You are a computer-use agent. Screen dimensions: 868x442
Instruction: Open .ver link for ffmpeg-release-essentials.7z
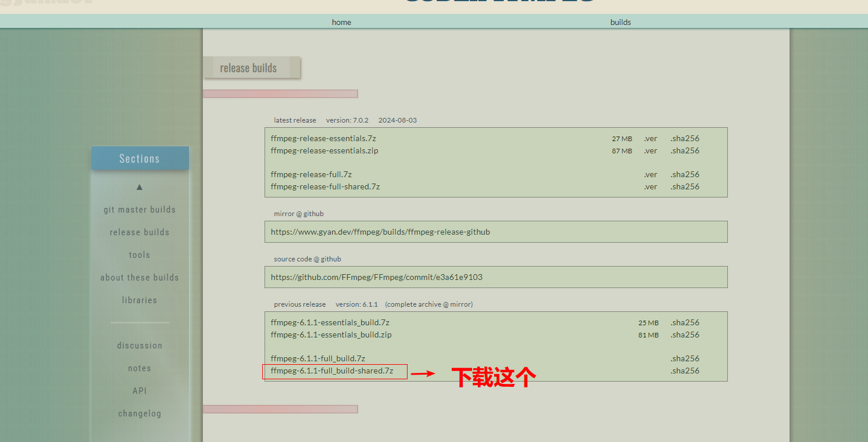(651, 138)
